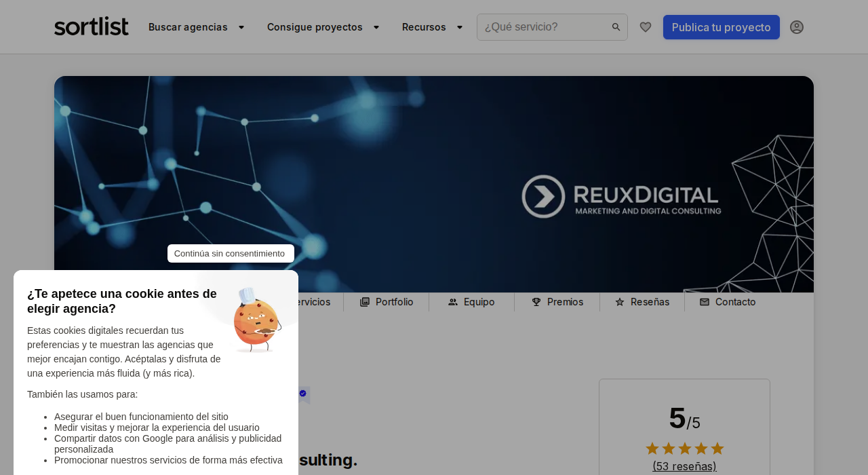Expand the Consigue proyectos menu
This screenshot has height=475, width=868.
(323, 27)
